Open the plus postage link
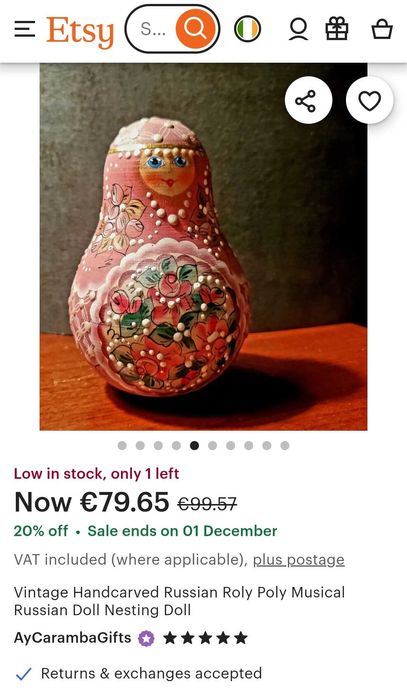Screen dimensions: 407x699 [299, 559]
